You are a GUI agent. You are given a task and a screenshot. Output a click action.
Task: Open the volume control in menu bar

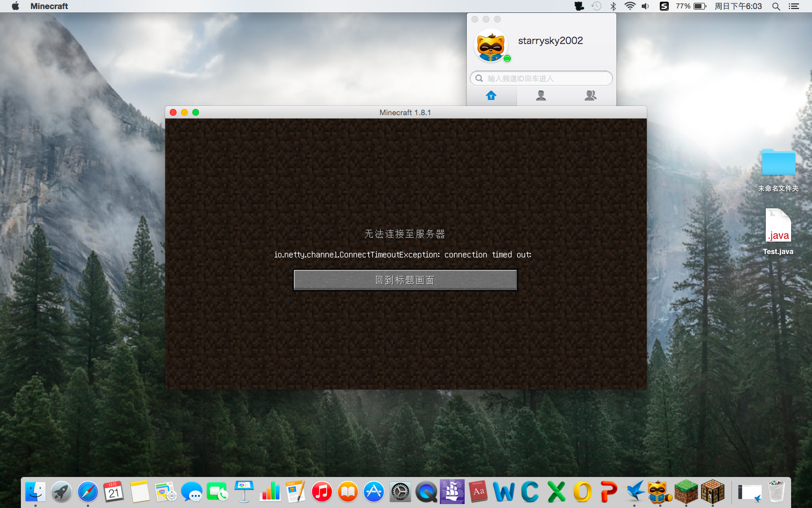coord(646,6)
